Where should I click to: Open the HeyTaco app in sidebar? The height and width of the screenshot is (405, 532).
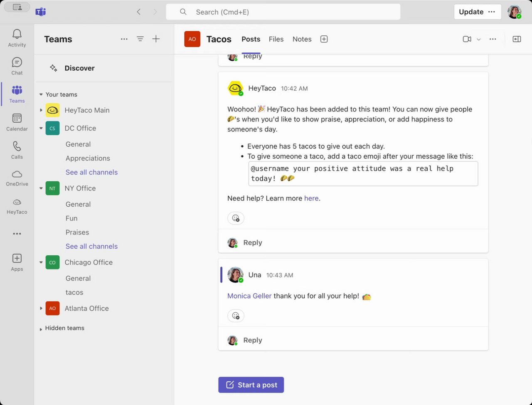tap(17, 206)
